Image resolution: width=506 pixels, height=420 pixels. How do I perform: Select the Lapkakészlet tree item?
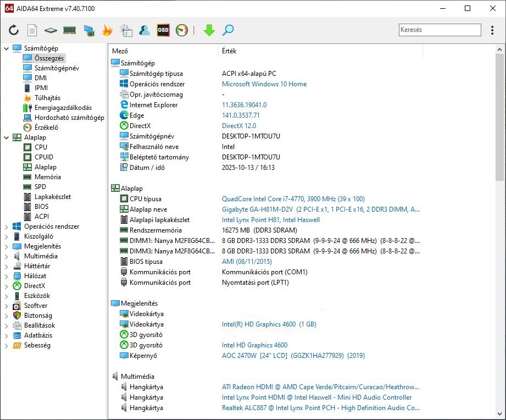[x=52, y=197]
